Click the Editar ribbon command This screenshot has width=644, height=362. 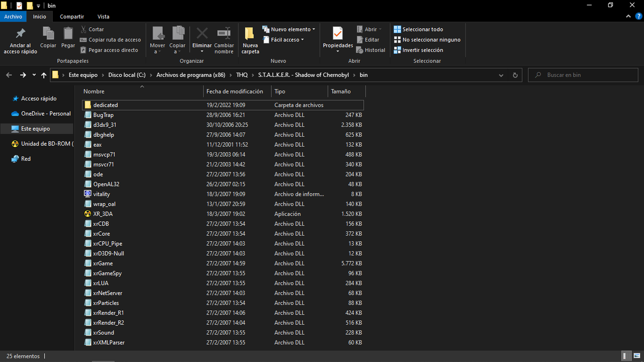(368, 40)
